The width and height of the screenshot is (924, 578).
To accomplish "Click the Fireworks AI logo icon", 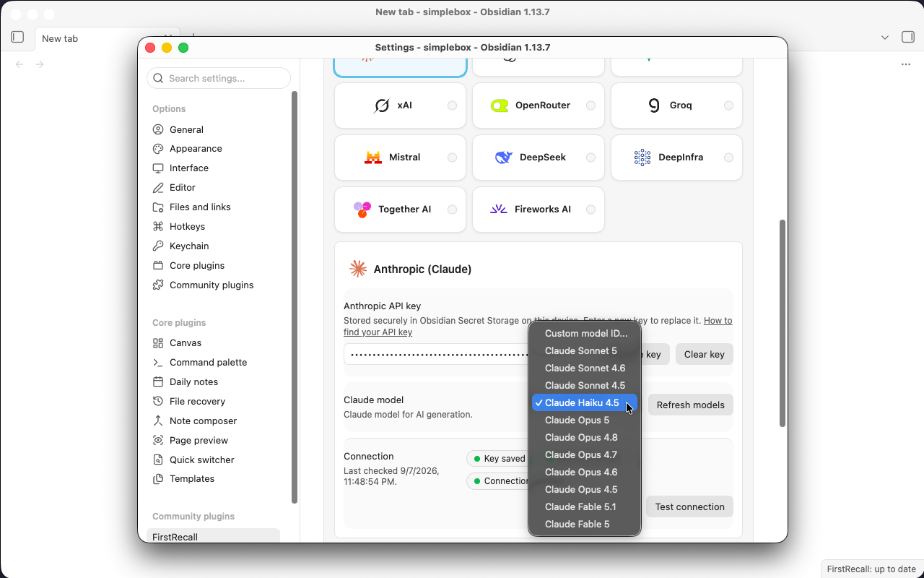I will [499, 210].
